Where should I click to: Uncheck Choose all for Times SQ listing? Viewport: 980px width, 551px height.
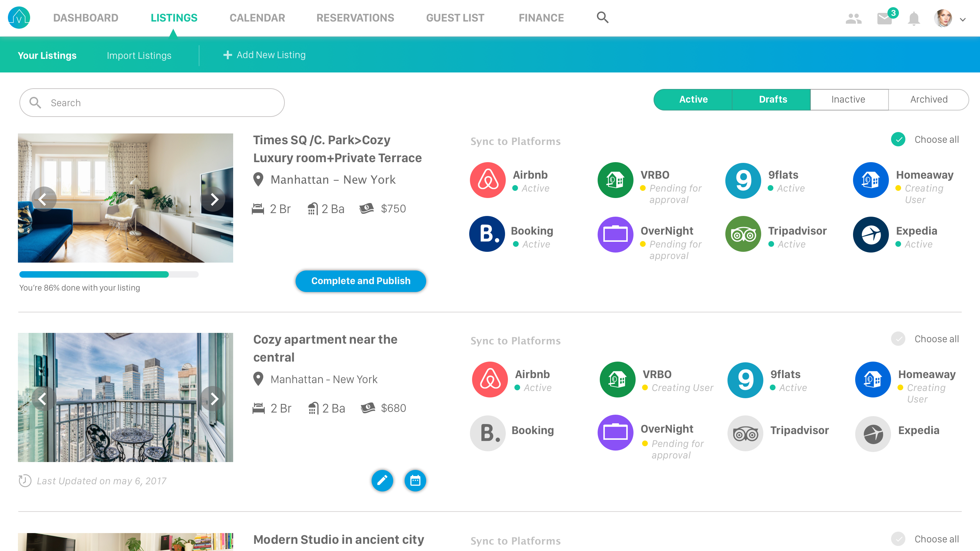pos(898,140)
